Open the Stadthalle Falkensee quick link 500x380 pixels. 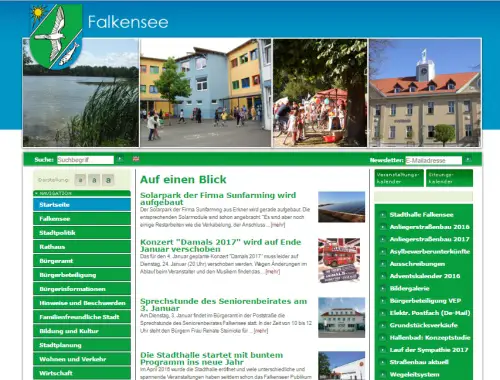(422, 215)
